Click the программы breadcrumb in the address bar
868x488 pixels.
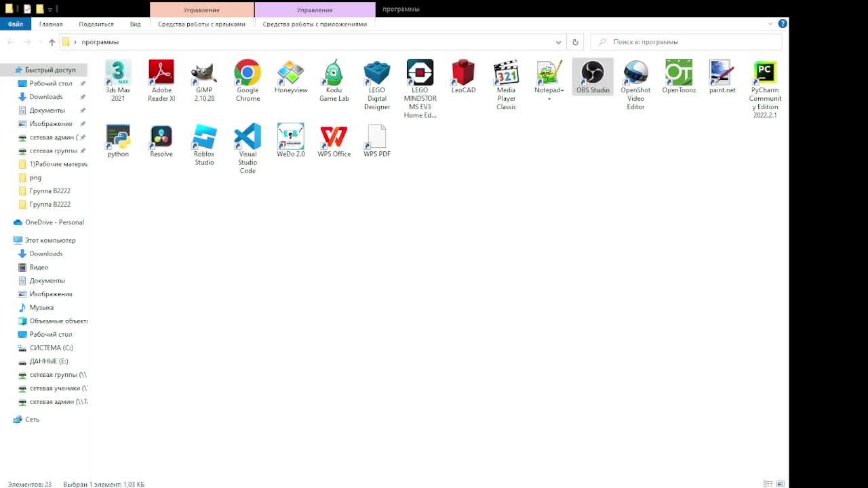pos(100,42)
